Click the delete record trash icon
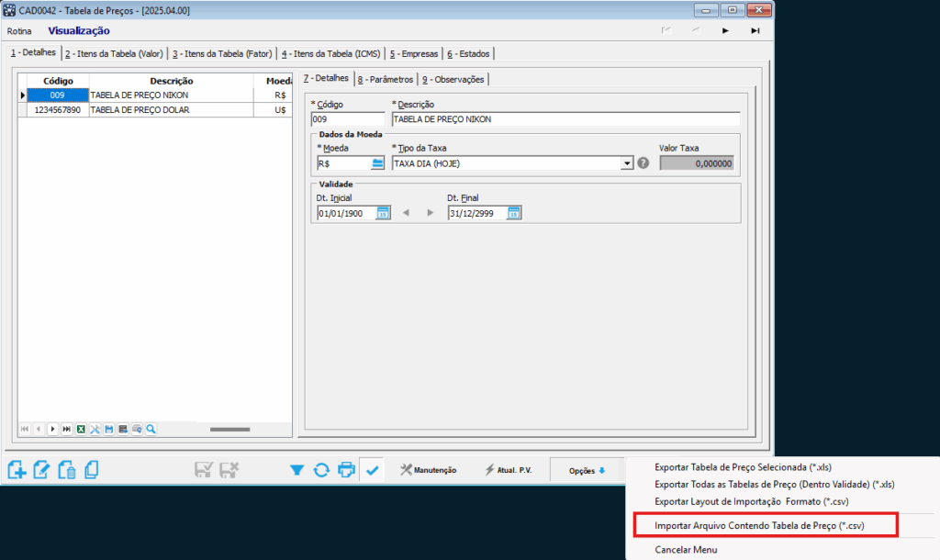The height and width of the screenshot is (560, 940). (x=66, y=470)
